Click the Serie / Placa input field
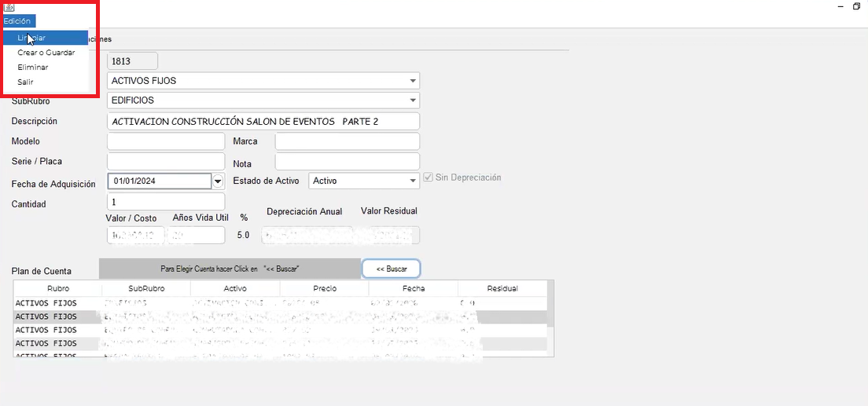The height and width of the screenshot is (406, 868). 166,162
